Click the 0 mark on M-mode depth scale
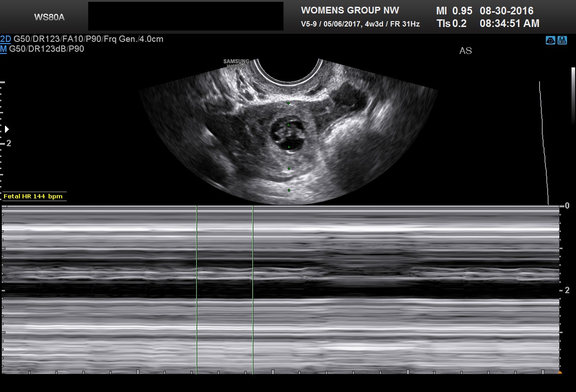 pos(567,205)
